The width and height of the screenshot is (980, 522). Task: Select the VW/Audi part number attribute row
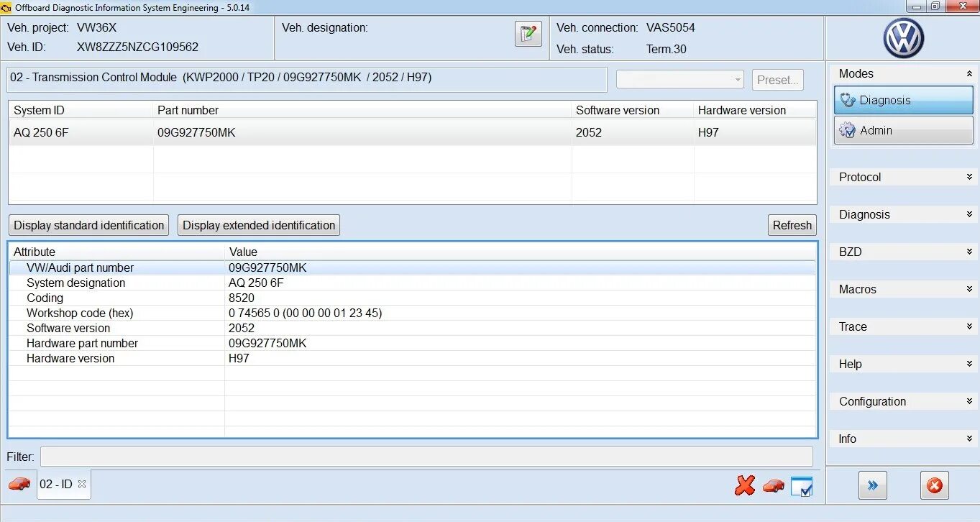click(x=413, y=267)
